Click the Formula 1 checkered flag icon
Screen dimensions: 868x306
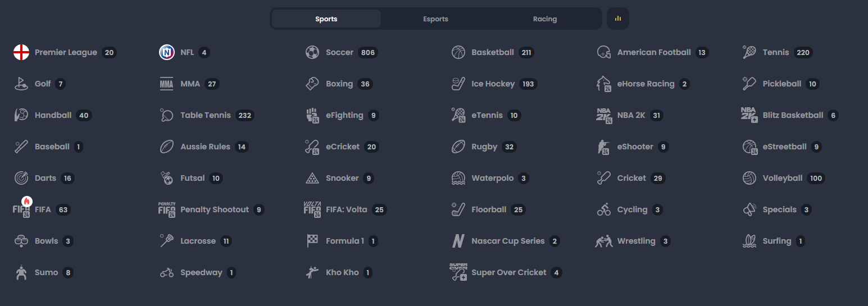coord(312,241)
